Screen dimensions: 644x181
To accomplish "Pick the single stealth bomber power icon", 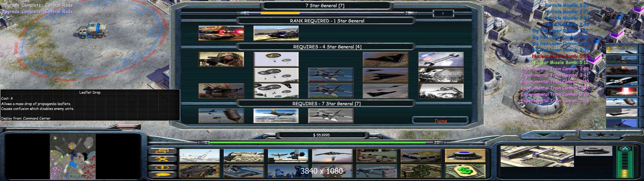I will coord(385,59).
